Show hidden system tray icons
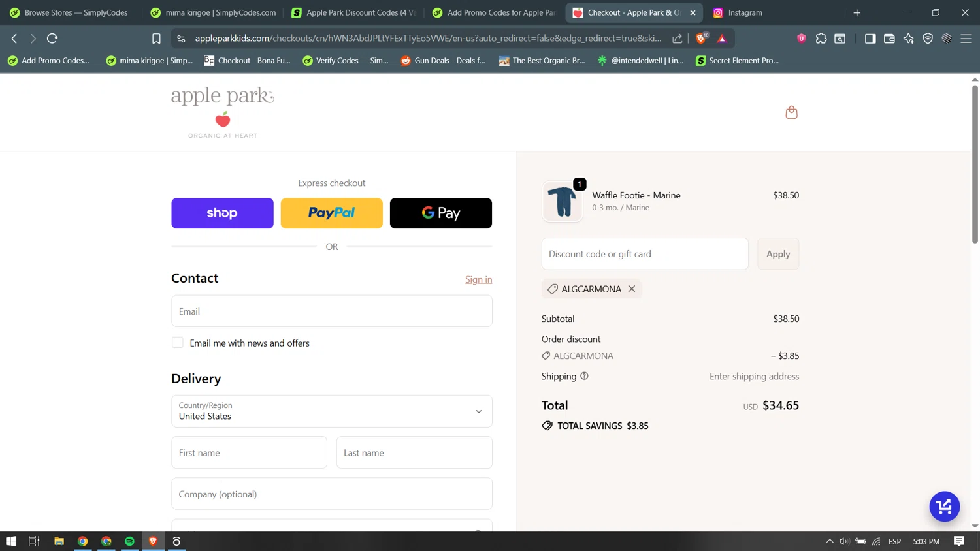Viewport: 980px width, 551px height. click(x=829, y=541)
